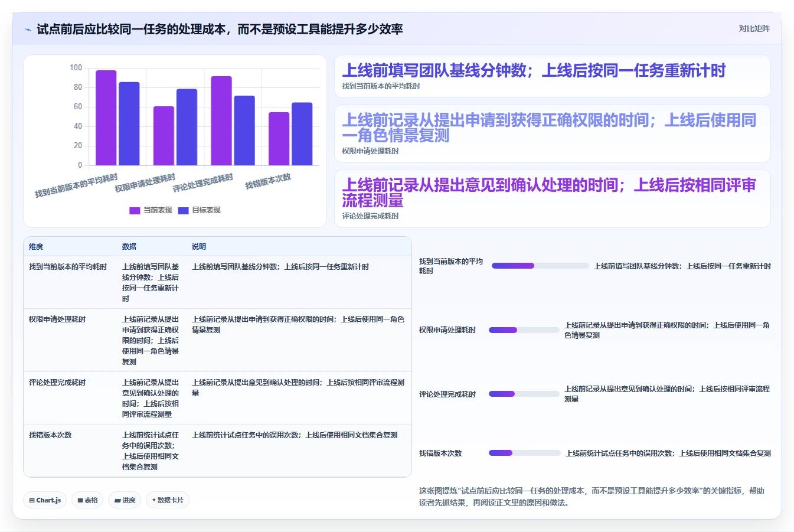This screenshot has width=794, height=532.
Task: Toggle the blue 目标表现 legend swatch
Action: coord(183,210)
